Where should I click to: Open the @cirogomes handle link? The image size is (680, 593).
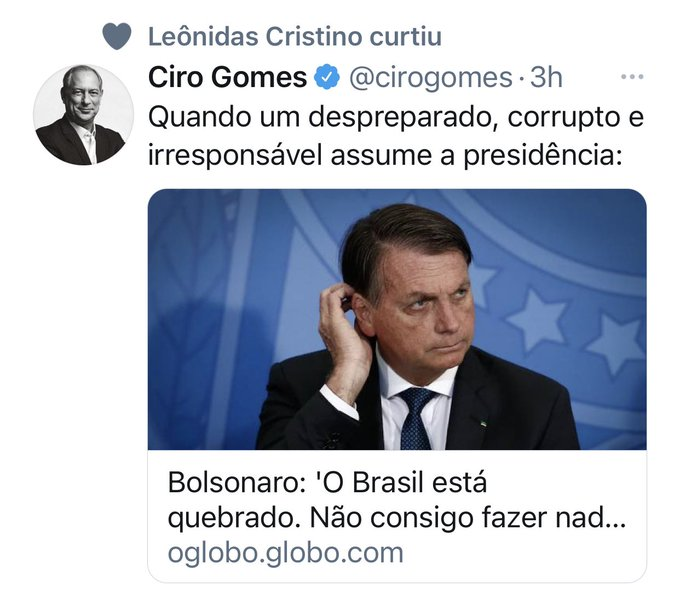point(431,78)
